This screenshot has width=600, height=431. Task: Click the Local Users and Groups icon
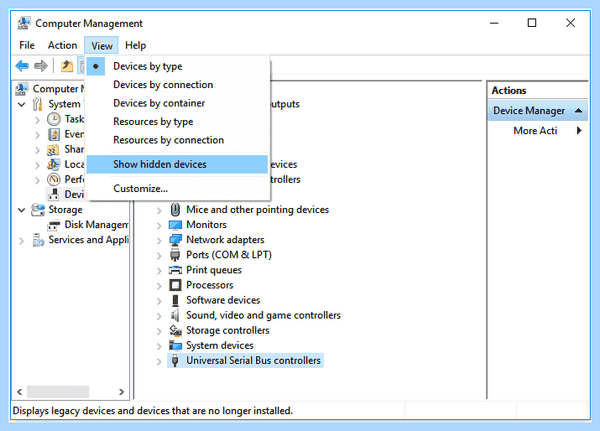[x=53, y=165]
